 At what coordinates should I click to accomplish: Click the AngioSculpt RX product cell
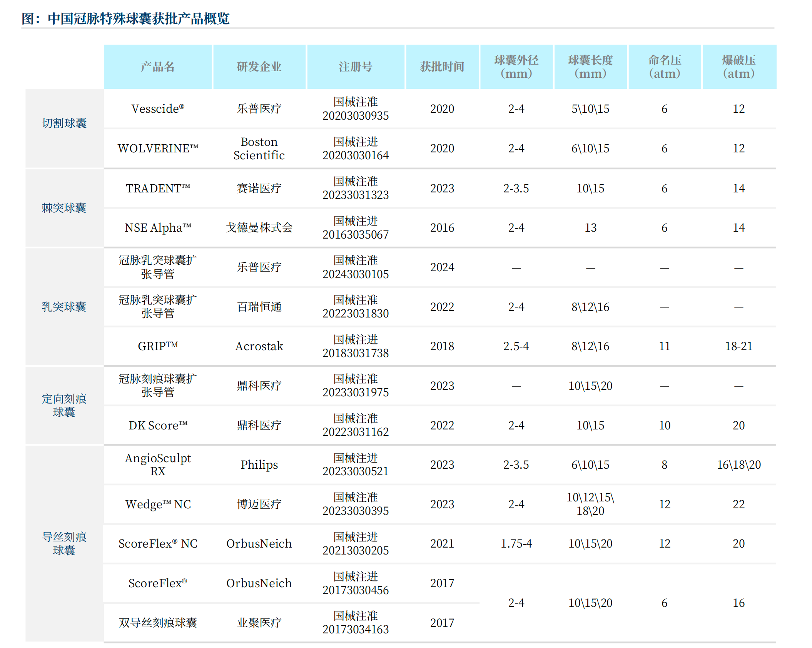pyautogui.click(x=157, y=464)
